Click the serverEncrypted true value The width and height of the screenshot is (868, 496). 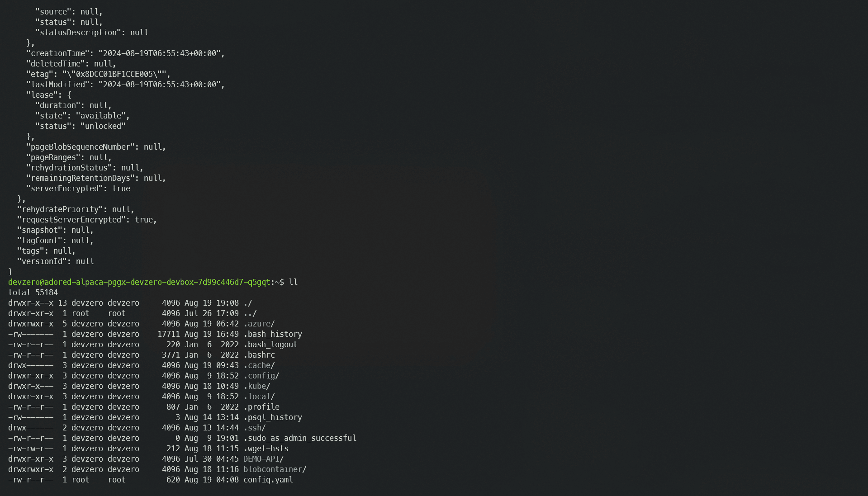(121, 189)
